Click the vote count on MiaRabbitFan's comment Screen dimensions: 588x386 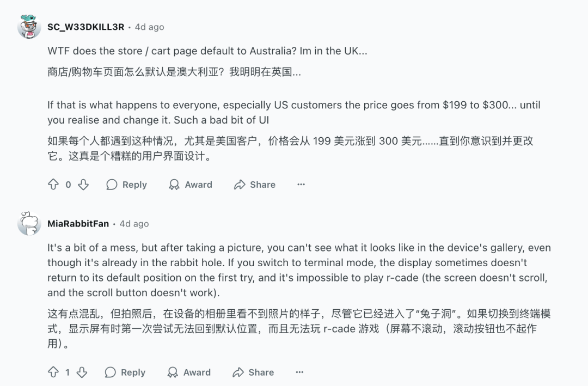pyautogui.click(x=68, y=372)
